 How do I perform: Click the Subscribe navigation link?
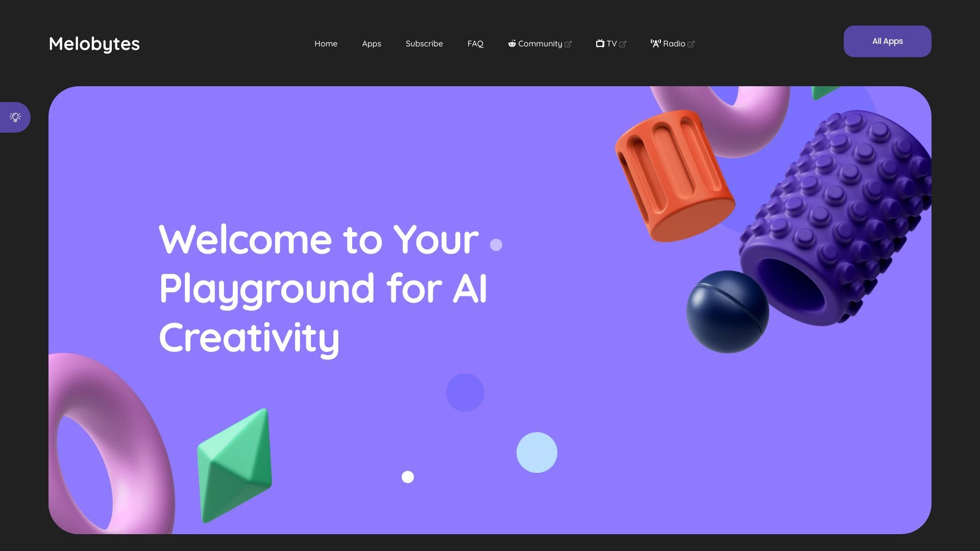tap(424, 43)
